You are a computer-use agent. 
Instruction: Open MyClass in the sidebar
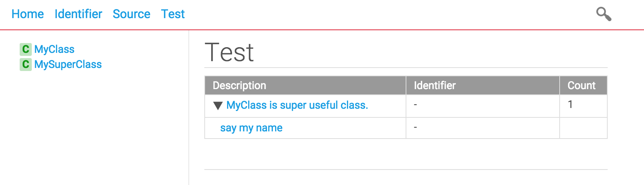click(x=54, y=49)
